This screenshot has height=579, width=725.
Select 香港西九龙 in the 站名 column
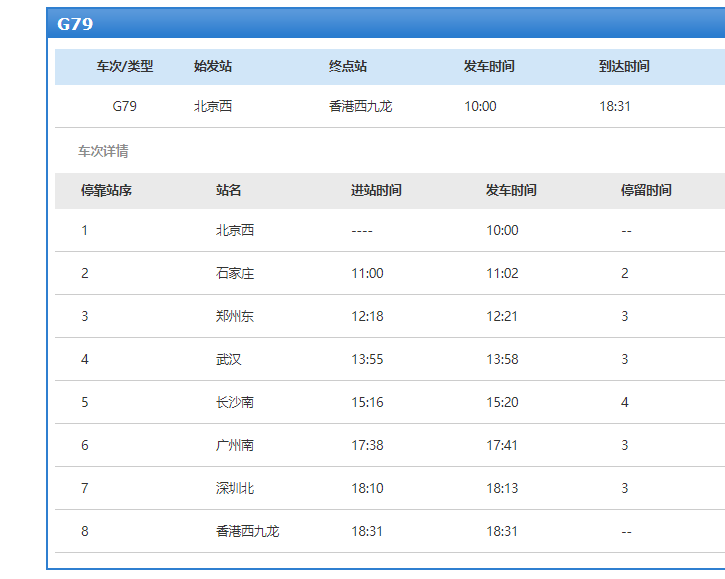click(x=247, y=531)
